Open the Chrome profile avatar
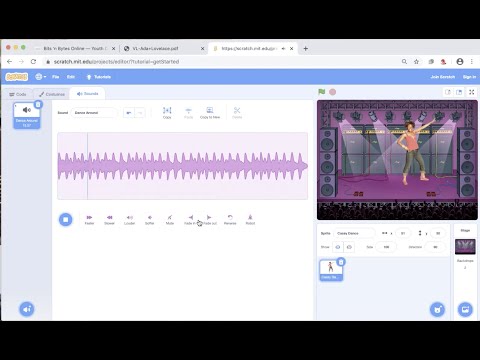Screen dimensions: 480x360 point(460,62)
